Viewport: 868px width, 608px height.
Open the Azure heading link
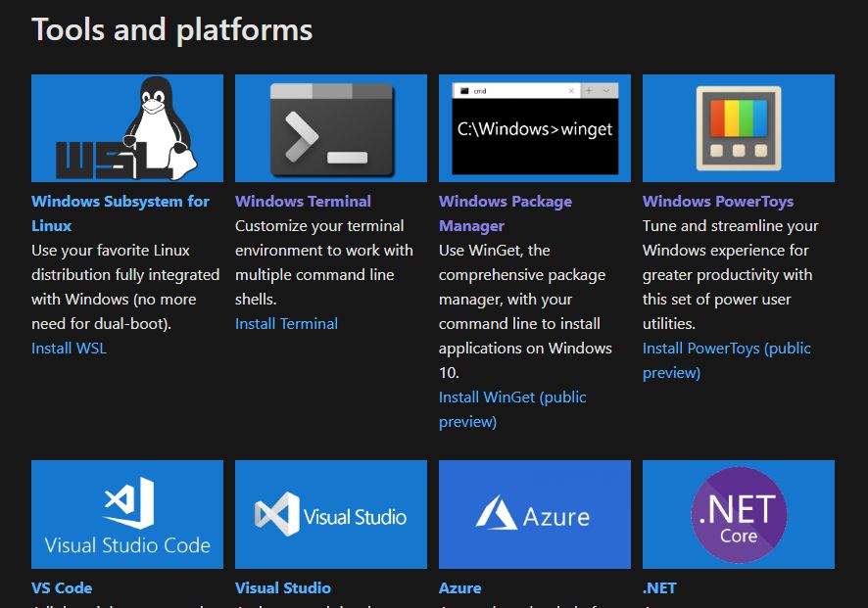tap(460, 587)
